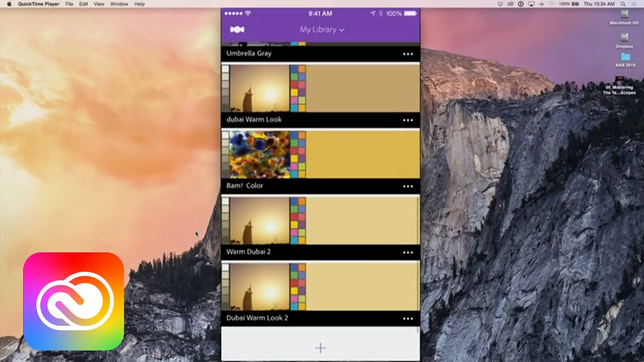Select the dubai Warm Look thumbnail

point(259,88)
